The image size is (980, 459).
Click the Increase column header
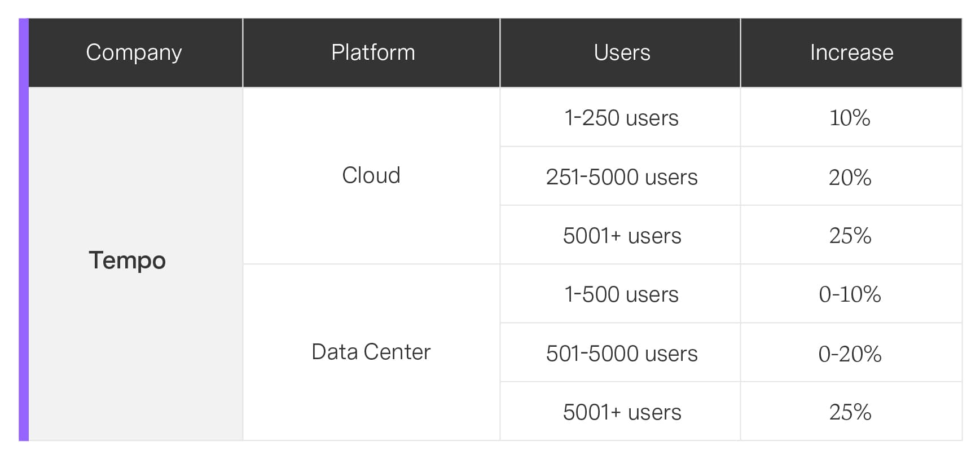(851, 52)
